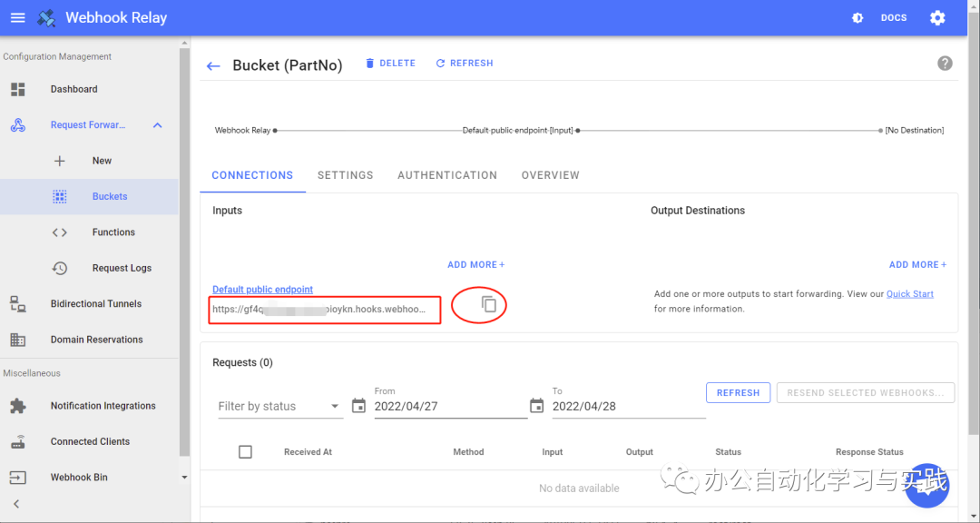980x523 pixels.
Task: Open Bidirectional Tunnels page
Action: pyautogui.click(x=96, y=303)
